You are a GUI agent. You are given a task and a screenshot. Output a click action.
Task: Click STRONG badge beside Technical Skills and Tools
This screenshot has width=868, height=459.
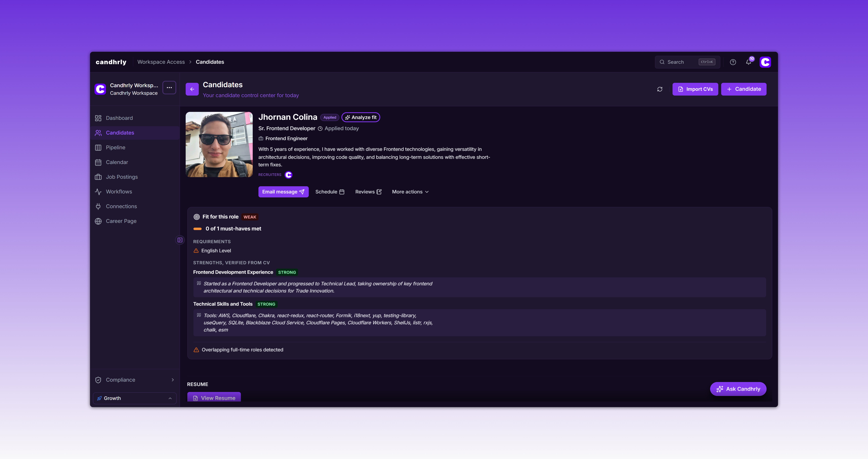tap(266, 304)
